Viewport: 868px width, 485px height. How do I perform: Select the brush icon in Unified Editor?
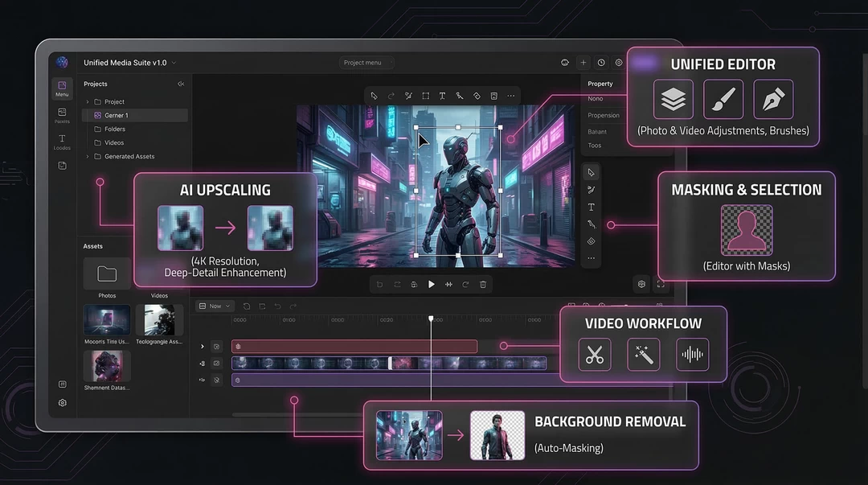pos(723,99)
